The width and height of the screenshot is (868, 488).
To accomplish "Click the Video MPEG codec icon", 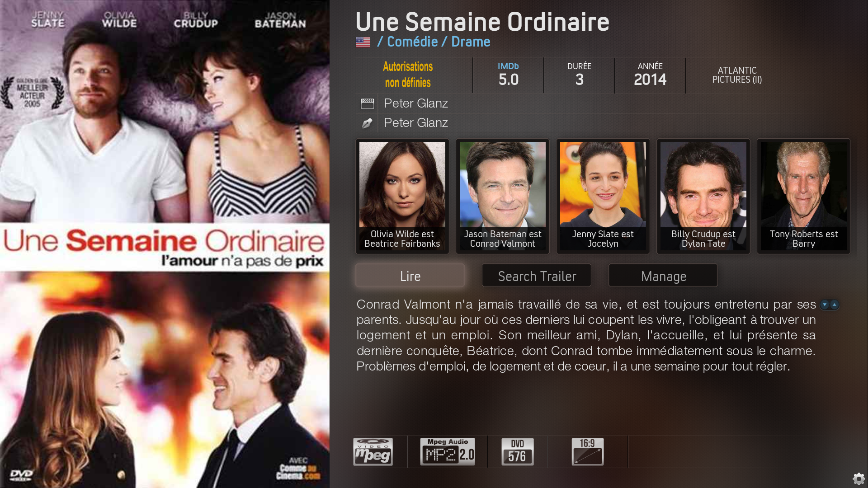I will click(x=373, y=451).
